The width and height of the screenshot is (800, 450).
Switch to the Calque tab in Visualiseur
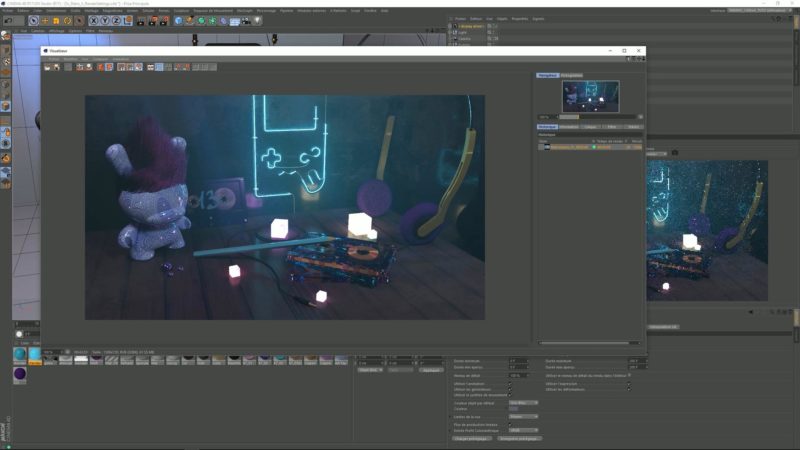click(x=590, y=127)
